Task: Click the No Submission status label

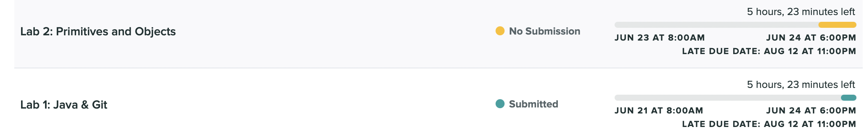Action: 544,31
